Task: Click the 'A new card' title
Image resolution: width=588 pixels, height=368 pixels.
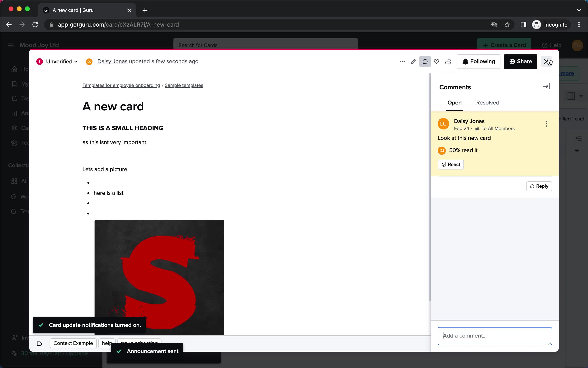Action: [x=113, y=107]
